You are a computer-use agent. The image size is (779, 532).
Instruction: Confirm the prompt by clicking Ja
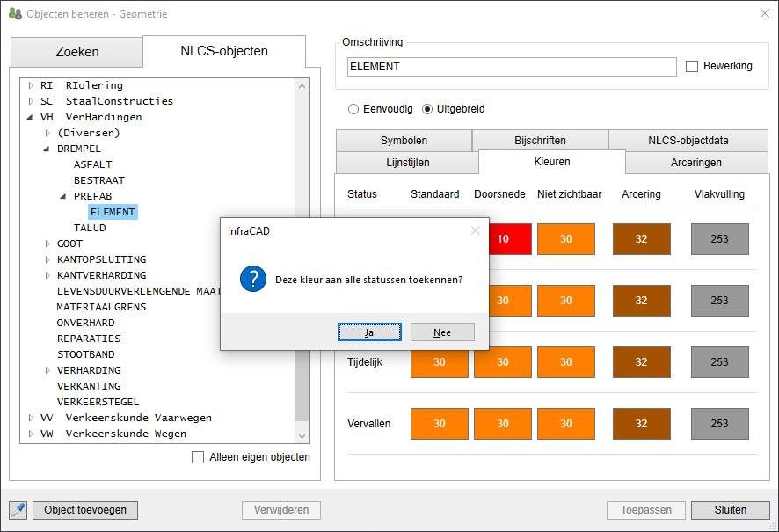369,332
